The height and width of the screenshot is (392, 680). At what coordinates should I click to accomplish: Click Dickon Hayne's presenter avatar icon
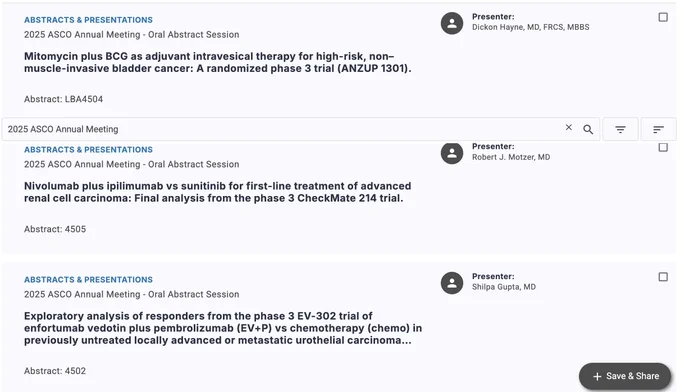pos(452,23)
